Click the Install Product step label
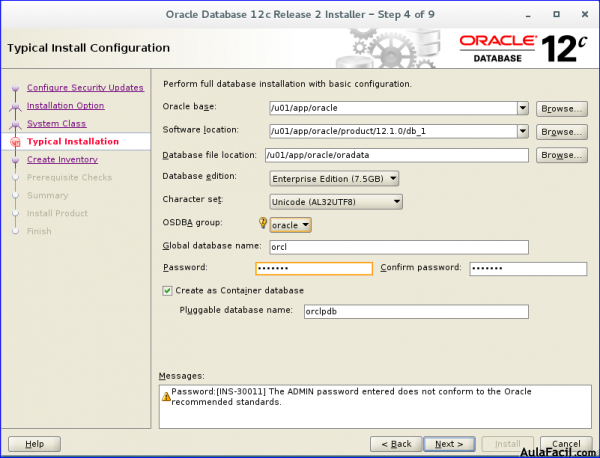600x458 pixels. coord(57,214)
